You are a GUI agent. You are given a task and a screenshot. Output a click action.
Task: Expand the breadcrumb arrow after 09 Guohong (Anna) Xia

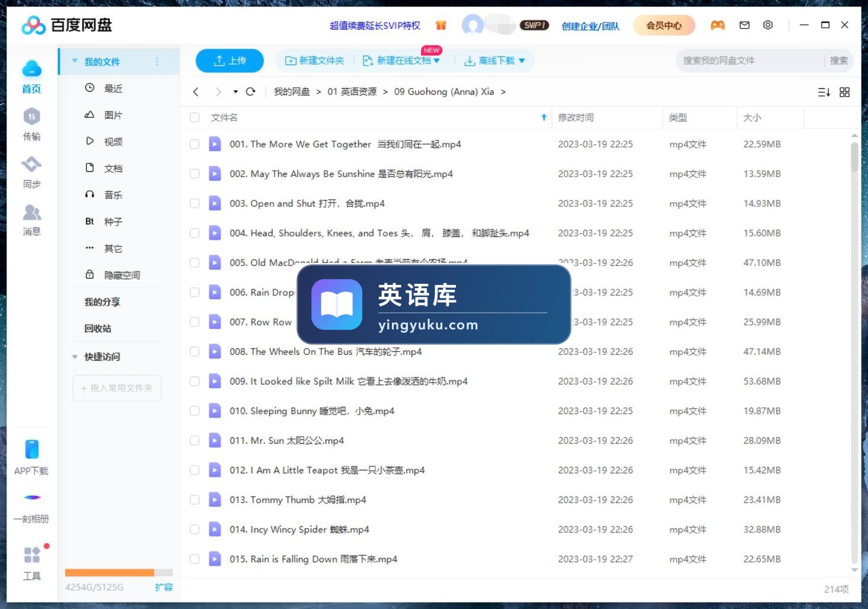[503, 92]
